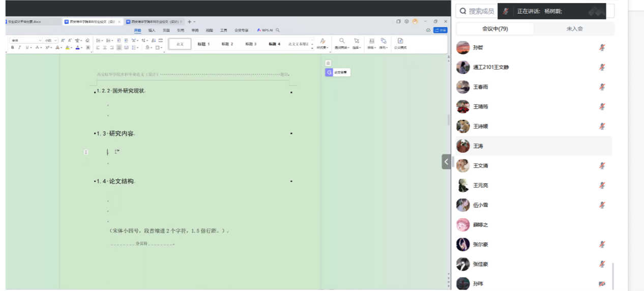
Task: Click the 公文模式 document mode icon
Action: [x=400, y=42]
